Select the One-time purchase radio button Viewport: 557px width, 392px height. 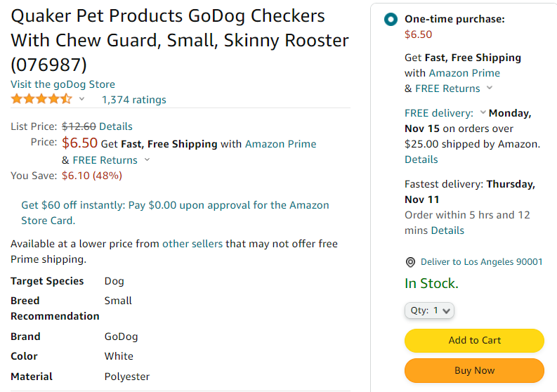click(x=391, y=20)
